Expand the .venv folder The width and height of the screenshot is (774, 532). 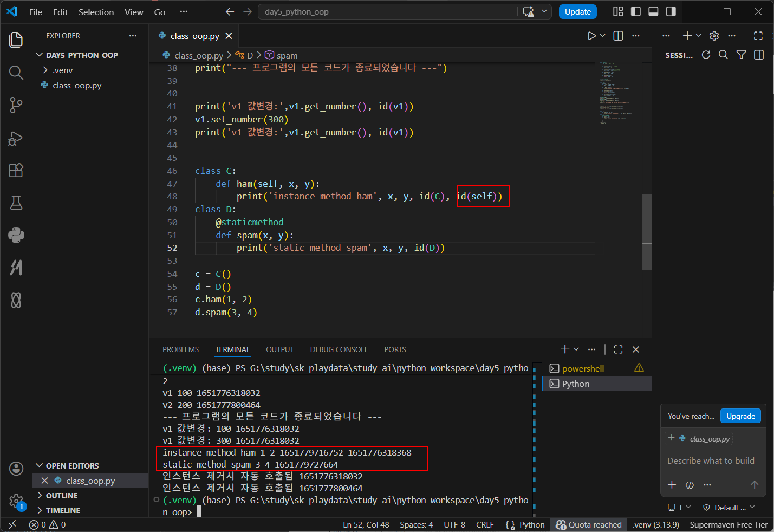coord(63,70)
